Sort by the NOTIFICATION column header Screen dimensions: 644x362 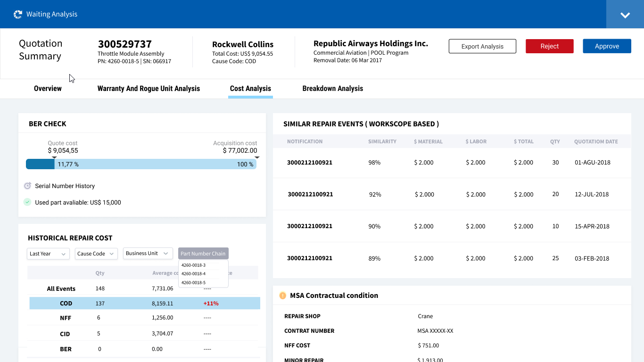pyautogui.click(x=305, y=141)
